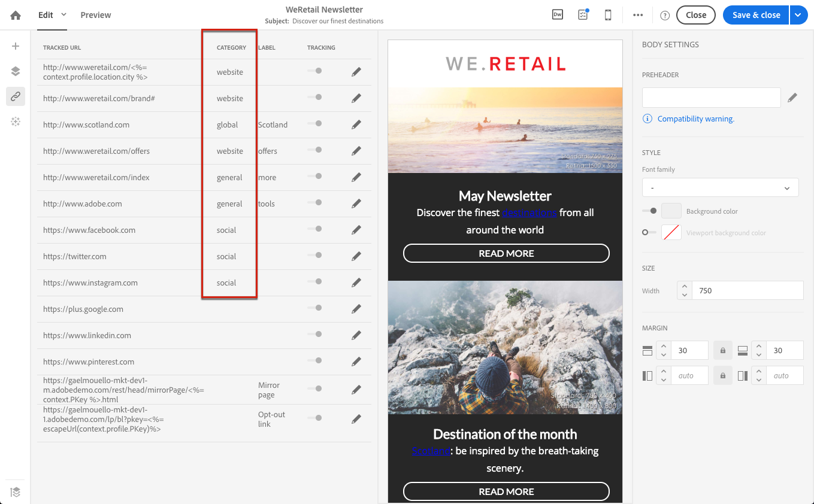Edit the plus.google.com link pencil
This screenshot has width=814, height=504.
click(x=356, y=309)
